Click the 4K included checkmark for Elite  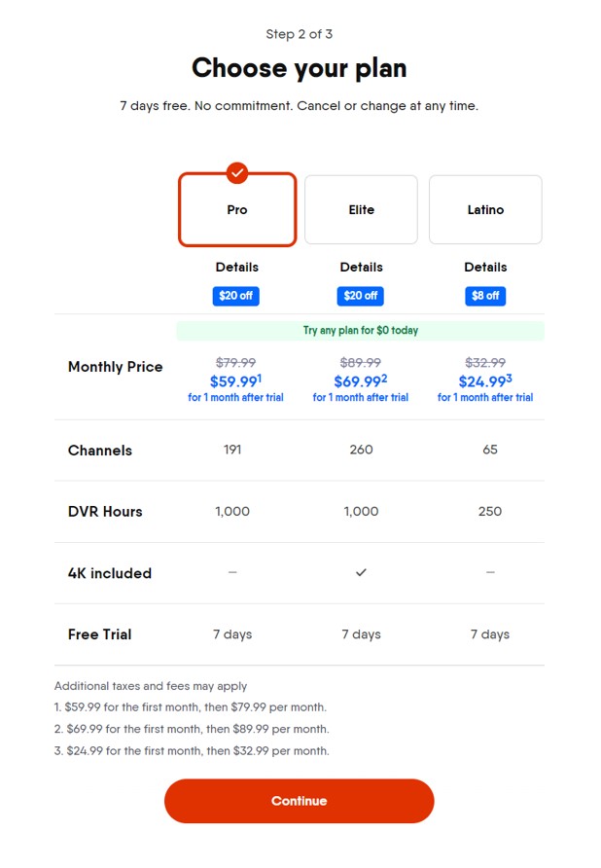click(361, 572)
